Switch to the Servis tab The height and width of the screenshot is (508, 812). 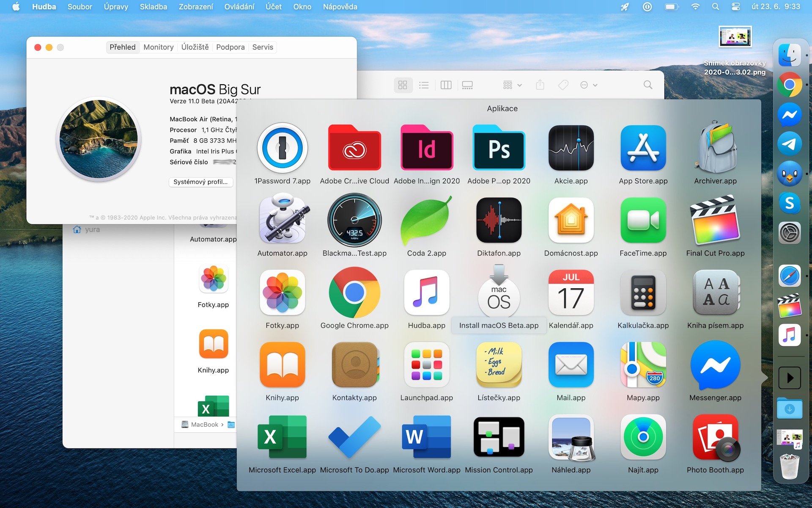(263, 47)
